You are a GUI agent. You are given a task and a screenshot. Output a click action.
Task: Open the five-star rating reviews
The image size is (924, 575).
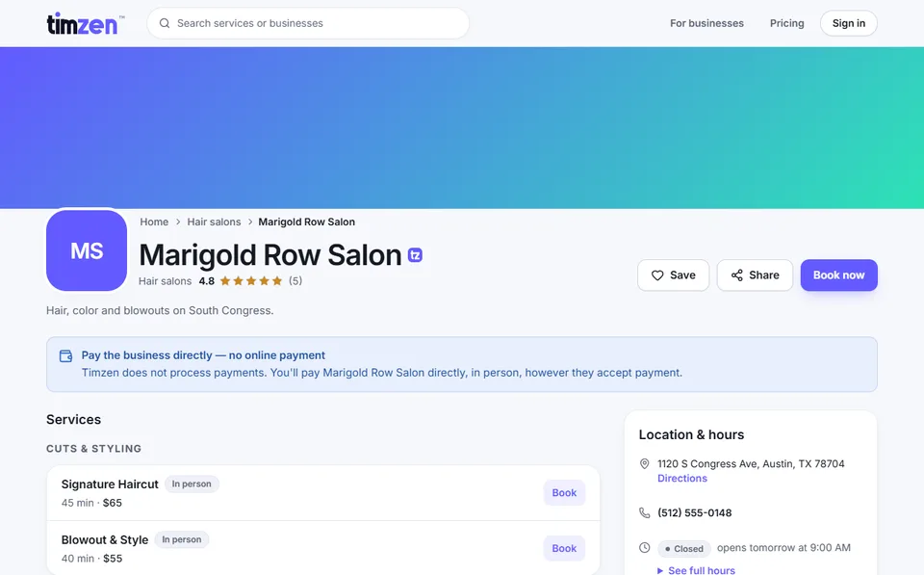[x=251, y=280]
